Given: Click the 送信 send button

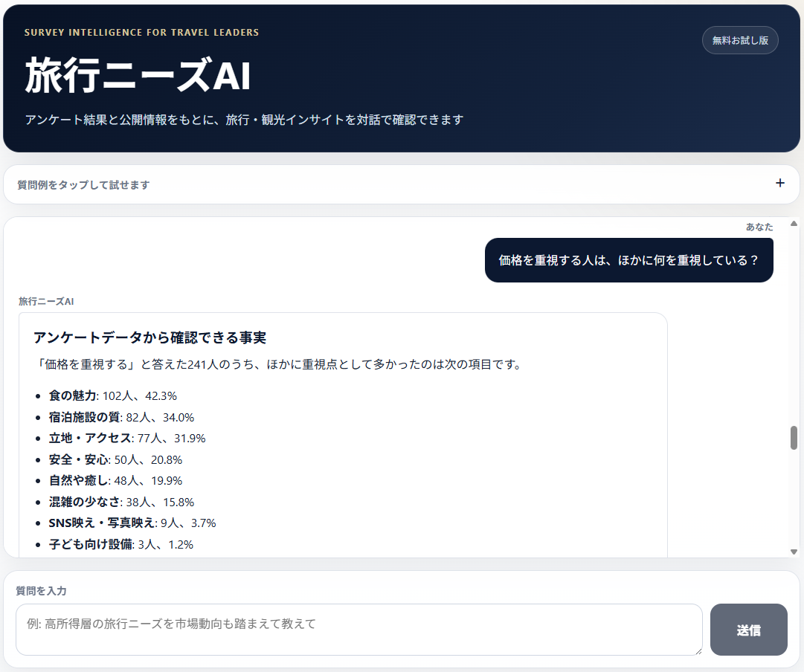Looking at the screenshot, I should [749, 630].
